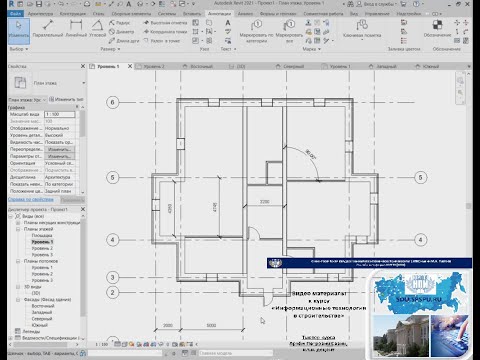Click the Open folder icon in quick access toolbar
Viewport: 480px width, 360px height.
pyautogui.click(x=30, y=4)
